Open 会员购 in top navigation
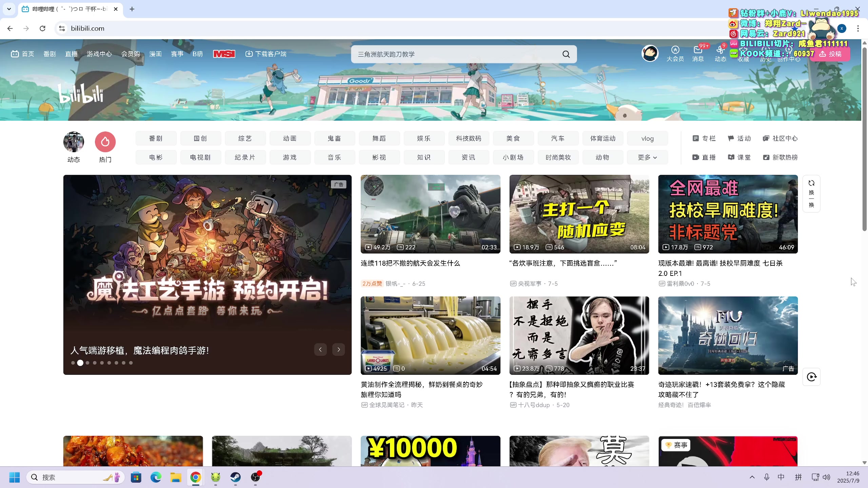Screen dimensions: 868x488 (131, 54)
